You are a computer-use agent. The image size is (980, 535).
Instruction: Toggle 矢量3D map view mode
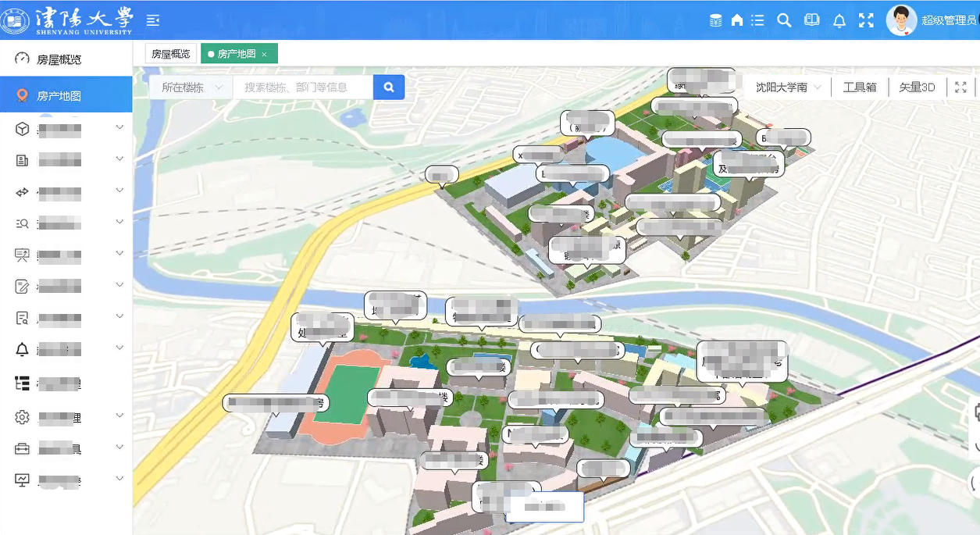[917, 87]
